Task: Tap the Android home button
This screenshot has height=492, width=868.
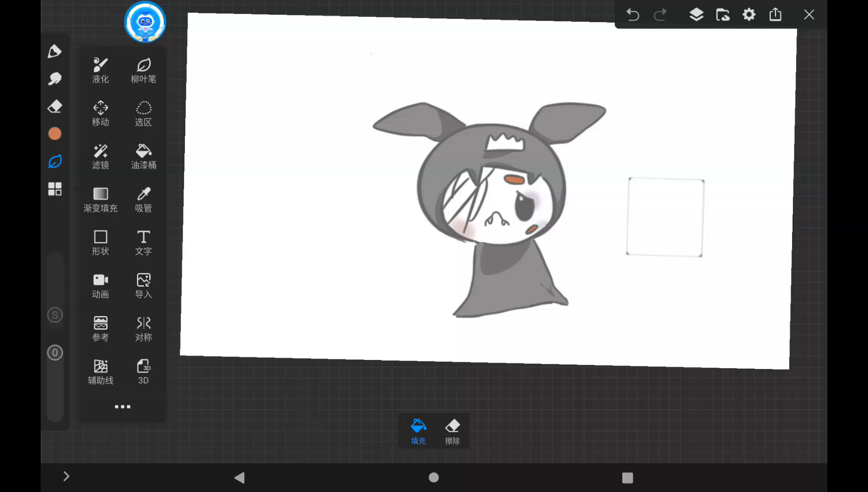Action: tap(434, 477)
